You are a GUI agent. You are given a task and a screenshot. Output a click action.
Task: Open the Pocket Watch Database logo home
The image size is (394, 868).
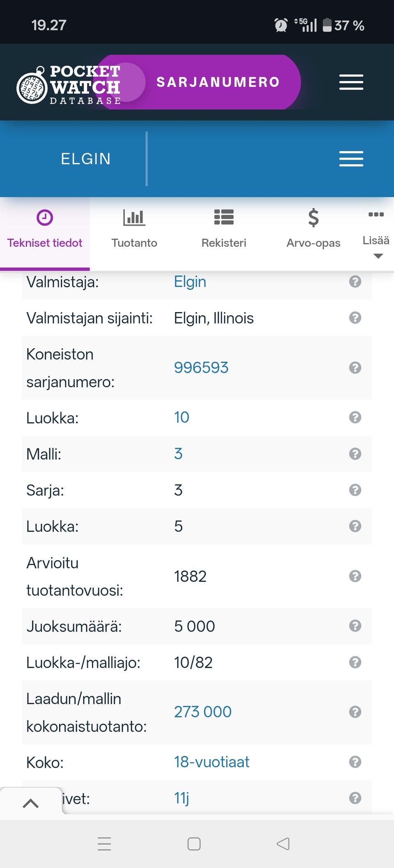click(69, 84)
